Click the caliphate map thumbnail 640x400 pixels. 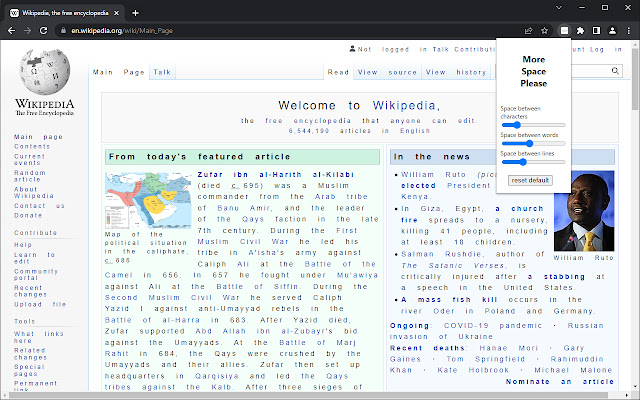[148, 200]
